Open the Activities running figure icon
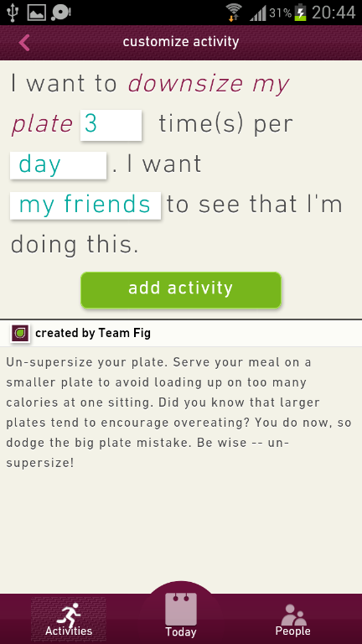This screenshot has height=644, width=362. tap(68, 614)
